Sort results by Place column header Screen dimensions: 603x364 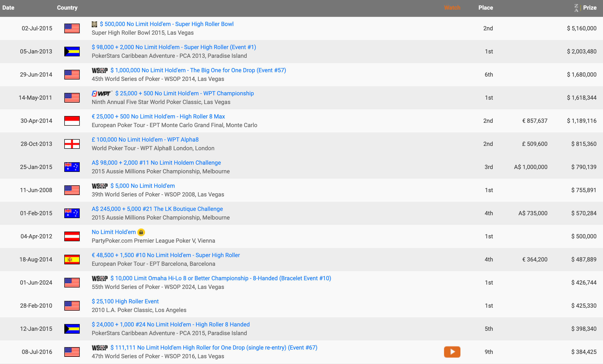point(485,8)
